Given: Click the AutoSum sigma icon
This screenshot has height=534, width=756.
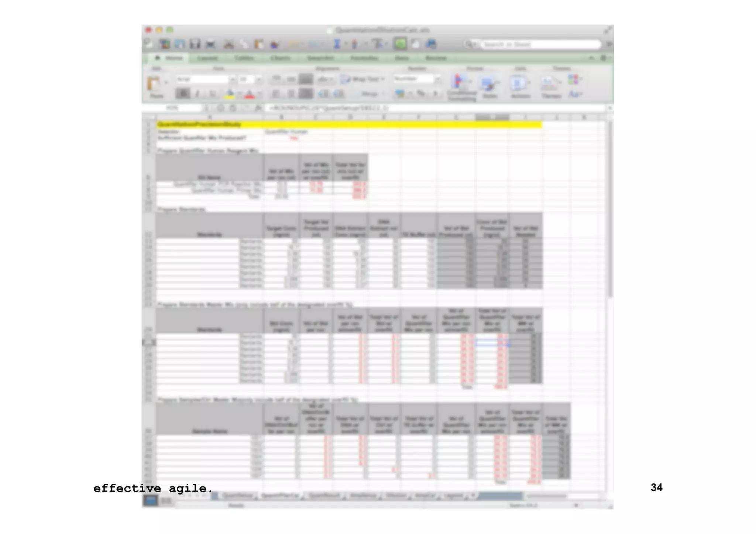Looking at the screenshot, I should pyautogui.click(x=337, y=44).
